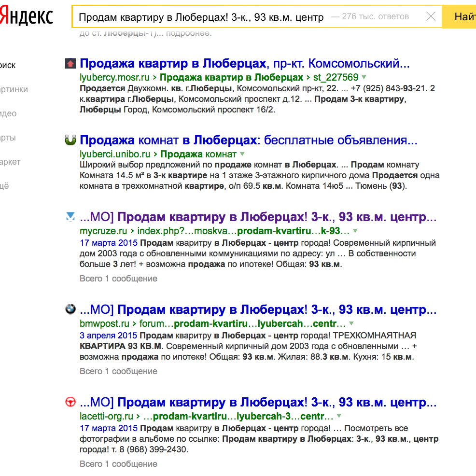Click the lacetti-org.ru red steering wheel favicon
Image resolution: width=476 pixels, height=476 pixels.
tap(70, 402)
